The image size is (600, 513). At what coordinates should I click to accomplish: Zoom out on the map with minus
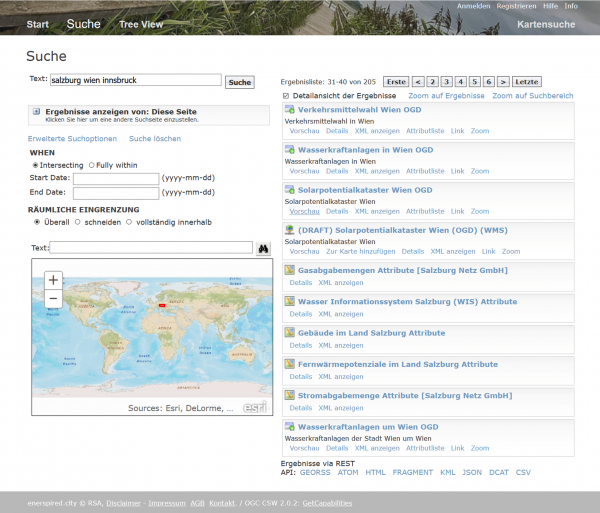click(x=53, y=299)
